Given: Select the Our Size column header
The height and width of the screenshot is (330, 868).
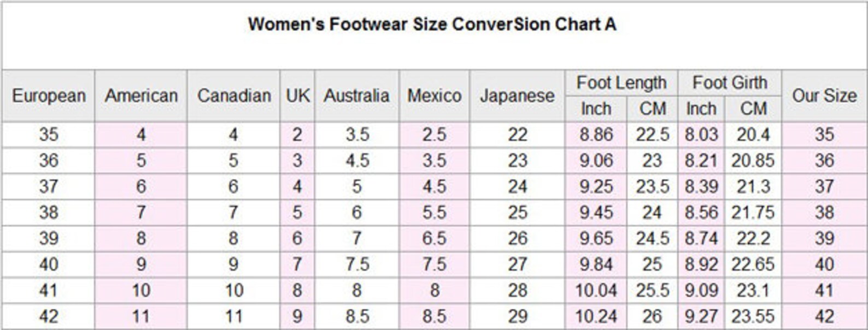Looking at the screenshot, I should (824, 96).
